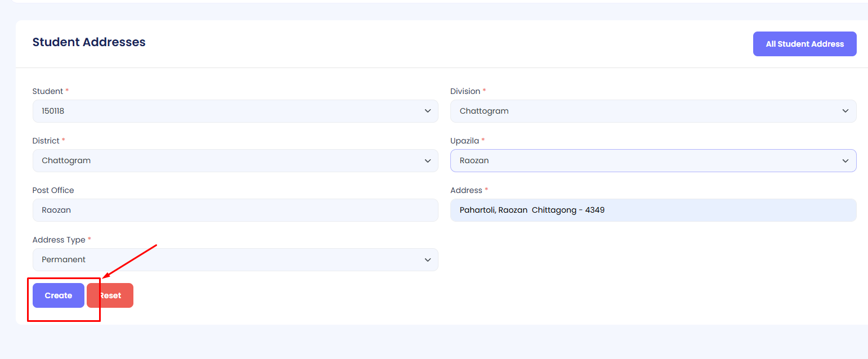
Task: Click the chevron arrow in the Student field
Action: tap(427, 111)
